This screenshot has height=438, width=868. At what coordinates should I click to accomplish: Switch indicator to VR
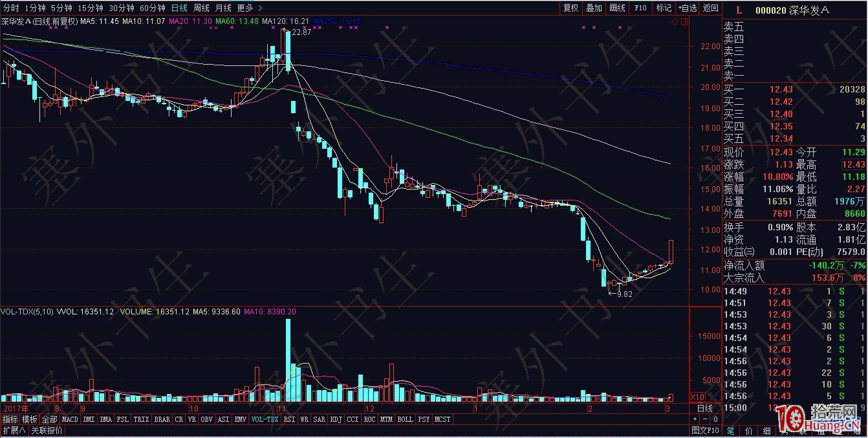(x=192, y=419)
